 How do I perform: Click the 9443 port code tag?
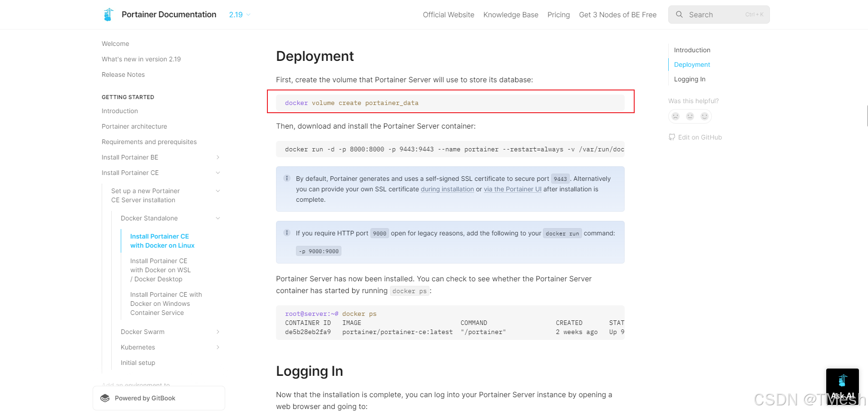click(x=560, y=179)
